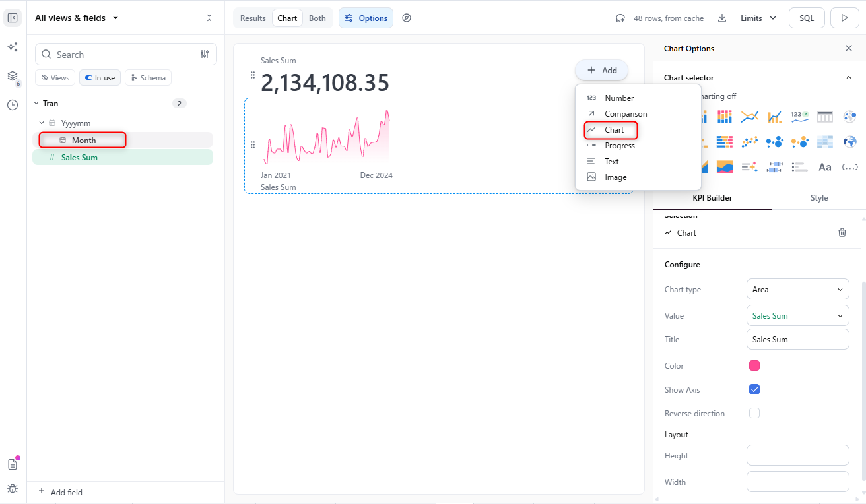Select the scatter plot chart type icon
The image size is (866, 504).
(749, 142)
